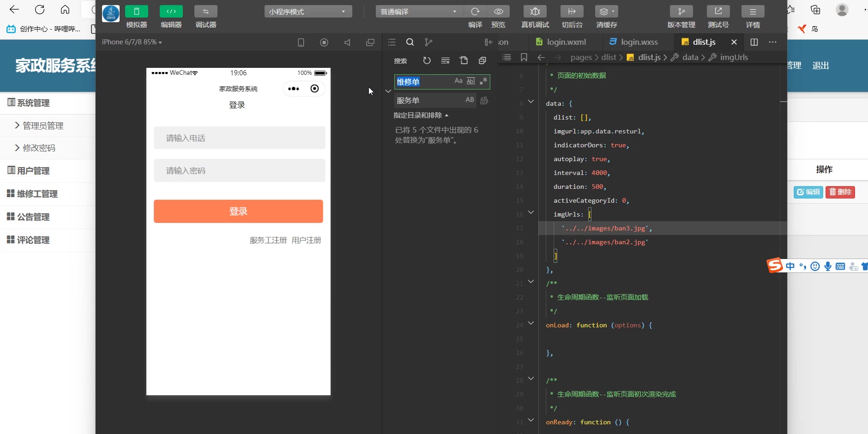Open the 小程序模式 mode dropdown
Screen dimensions: 868x434
point(308,12)
